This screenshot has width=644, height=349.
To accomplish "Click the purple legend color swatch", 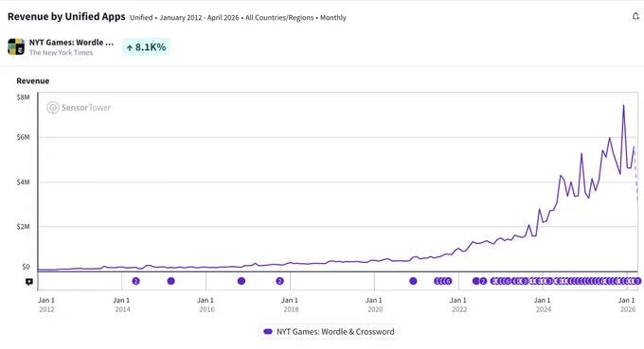I will pyautogui.click(x=268, y=331).
